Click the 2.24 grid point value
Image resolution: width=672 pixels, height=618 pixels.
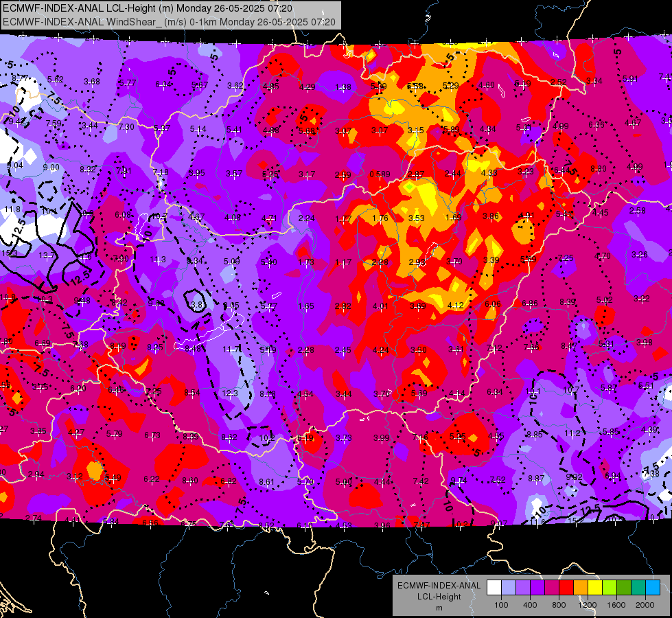coord(306,218)
